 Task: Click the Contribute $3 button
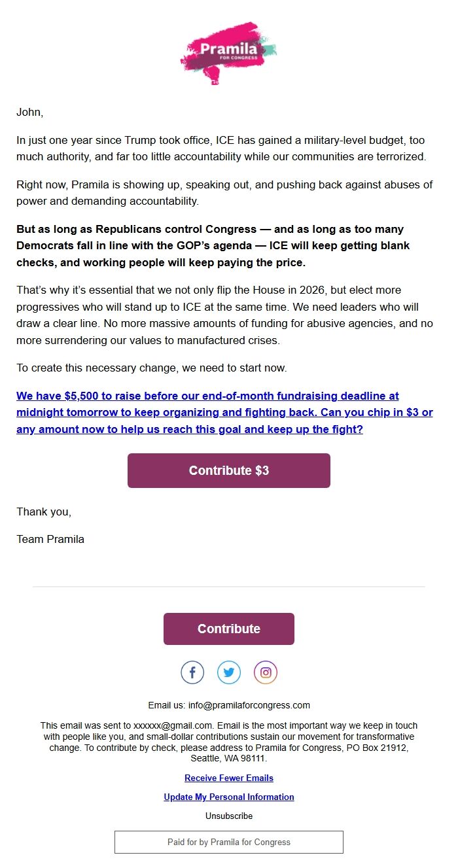point(228,470)
